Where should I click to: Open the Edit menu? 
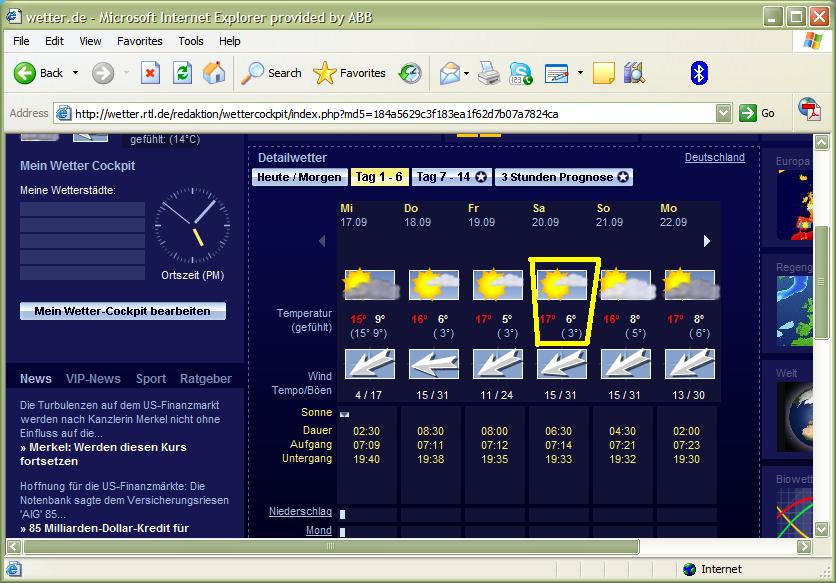click(54, 41)
